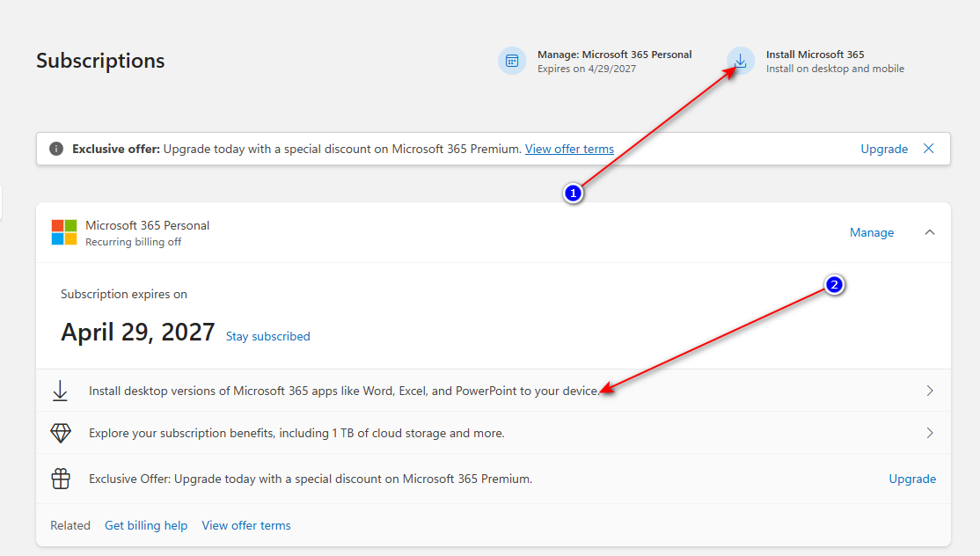Click 'Explore your subscription benefits' text
The height and width of the screenshot is (556, 980).
coord(296,433)
